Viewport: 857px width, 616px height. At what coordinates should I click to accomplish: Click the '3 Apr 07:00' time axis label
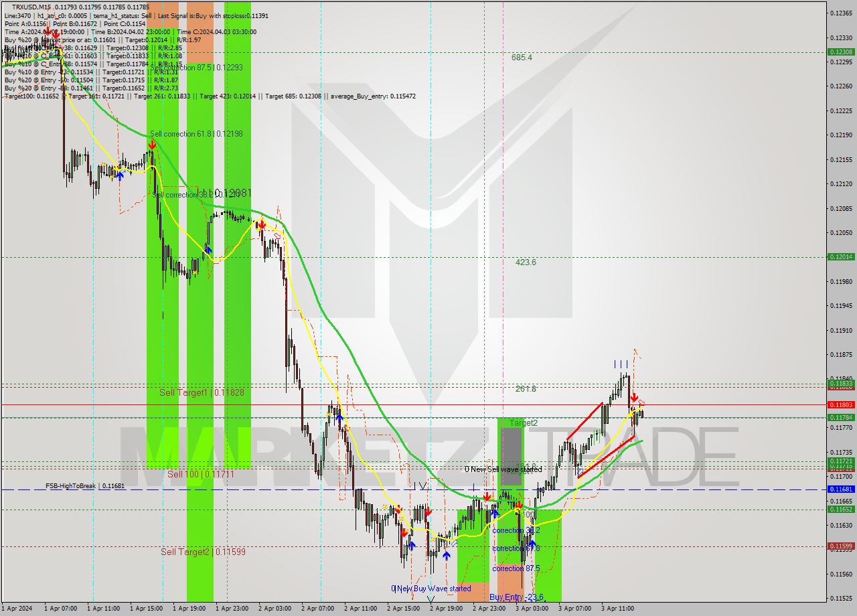574,609
